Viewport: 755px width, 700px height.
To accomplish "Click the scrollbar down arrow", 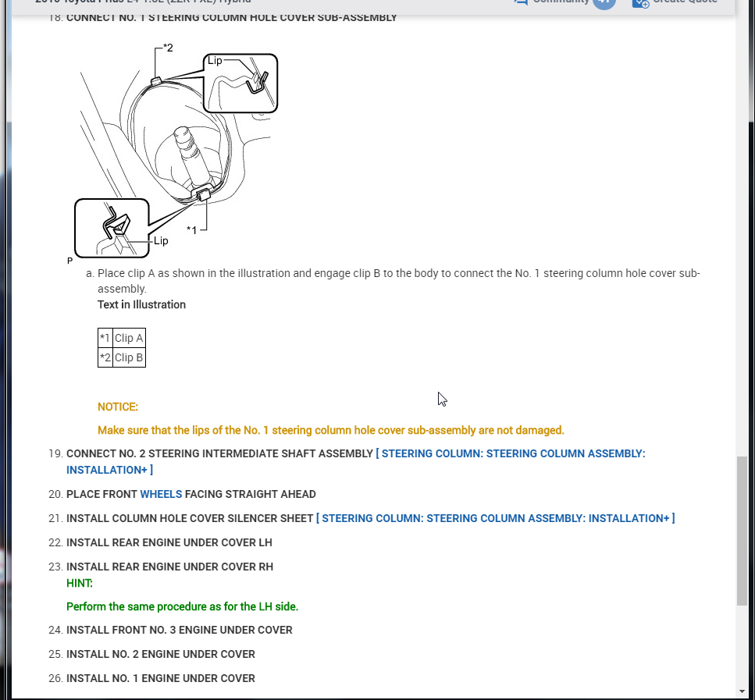I will pos(742,692).
